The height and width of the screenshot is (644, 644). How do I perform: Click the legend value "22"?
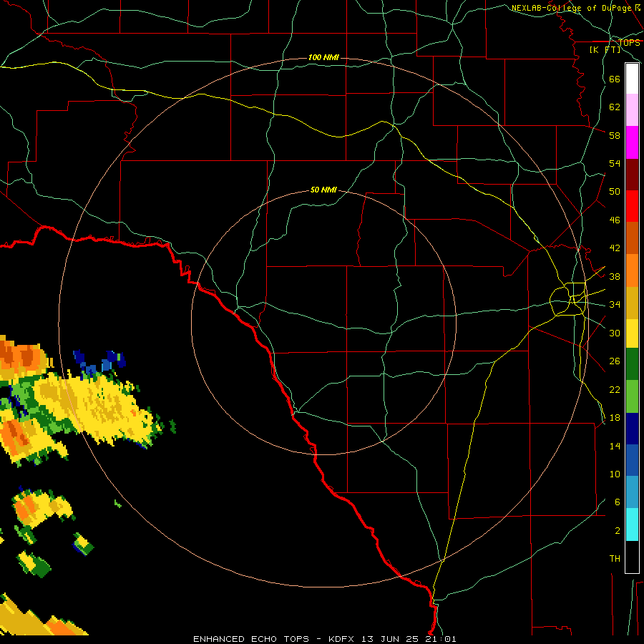coord(615,389)
